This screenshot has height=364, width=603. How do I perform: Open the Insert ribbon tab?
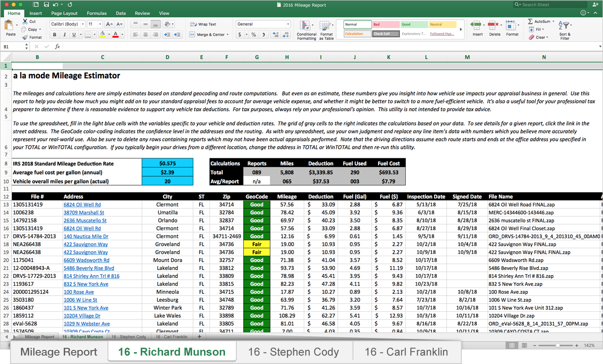(x=36, y=13)
